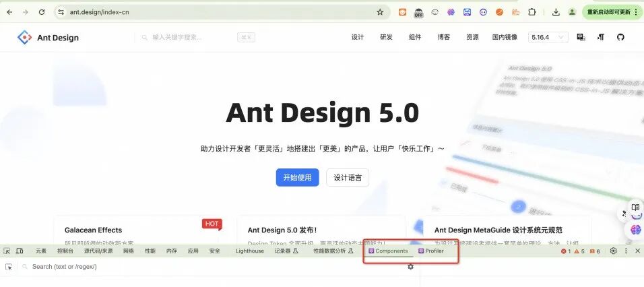Open the 5.16.4 version dropdown

pyautogui.click(x=548, y=37)
